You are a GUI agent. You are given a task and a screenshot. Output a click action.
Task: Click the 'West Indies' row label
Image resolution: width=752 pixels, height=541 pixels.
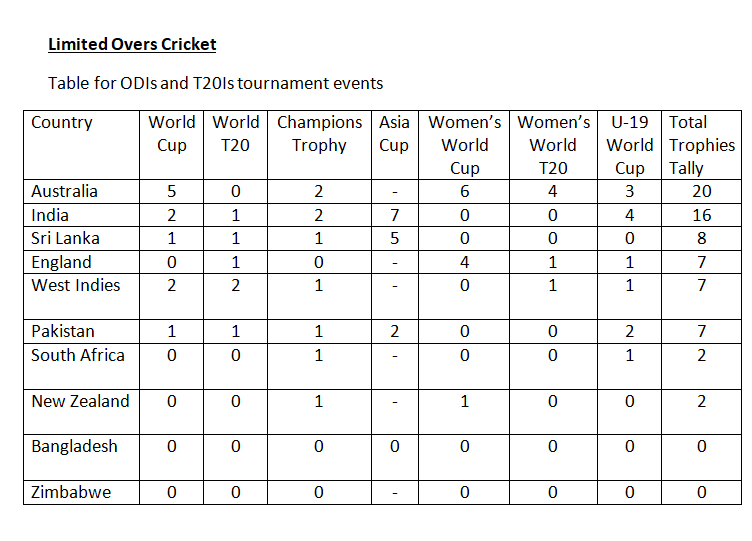pyautogui.click(x=75, y=285)
